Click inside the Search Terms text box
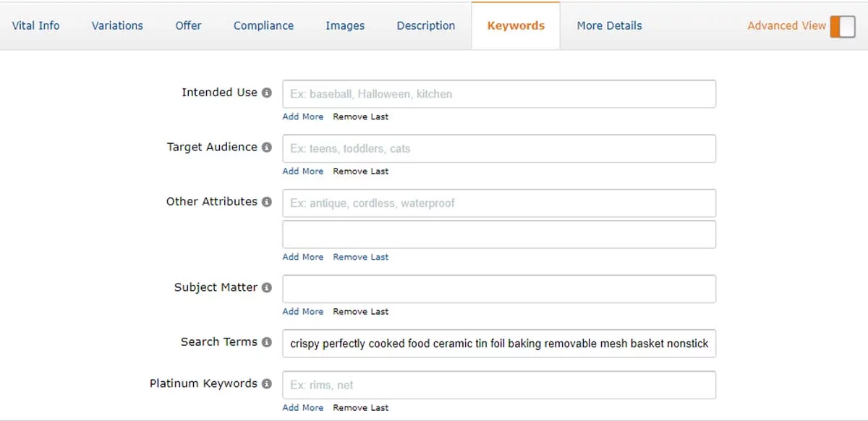The image size is (868, 421). tap(499, 343)
